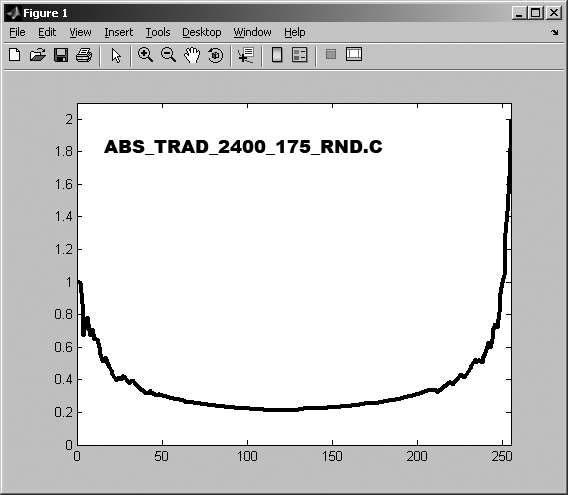The width and height of the screenshot is (568, 495).
Task: Close the Figure 1 window
Action: [x=554, y=13]
